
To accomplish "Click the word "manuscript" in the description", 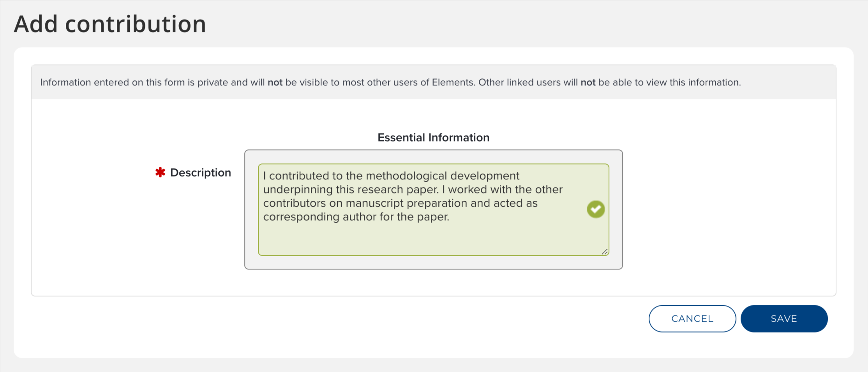I will pyautogui.click(x=374, y=203).
